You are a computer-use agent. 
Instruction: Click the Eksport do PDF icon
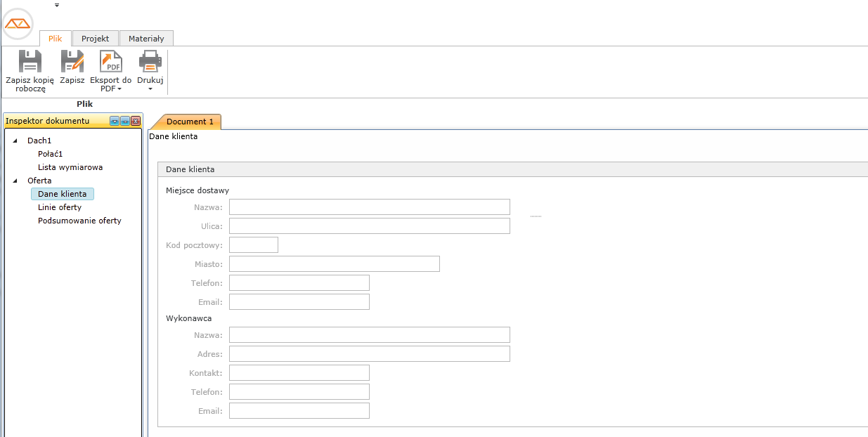pyautogui.click(x=110, y=62)
